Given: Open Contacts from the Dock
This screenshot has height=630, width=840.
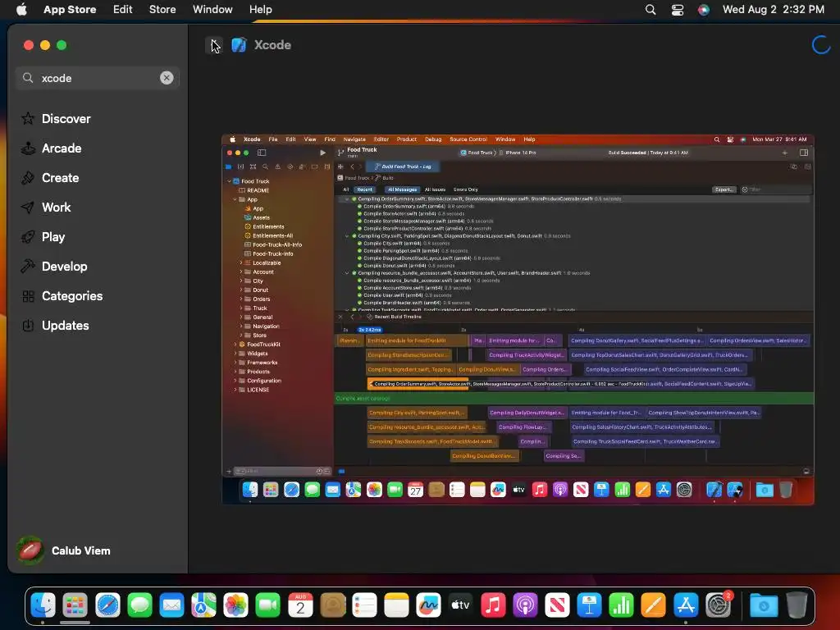Looking at the screenshot, I should (332, 605).
